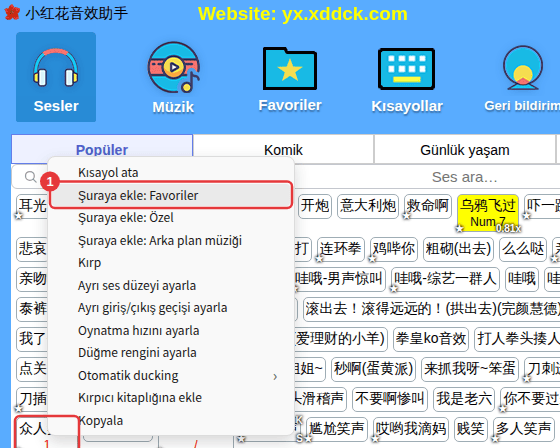
Task: Play the 耳光 sound button
Action: coord(32,206)
